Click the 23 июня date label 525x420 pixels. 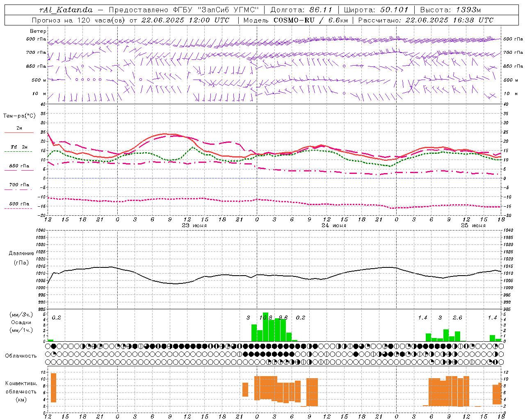pos(194,226)
